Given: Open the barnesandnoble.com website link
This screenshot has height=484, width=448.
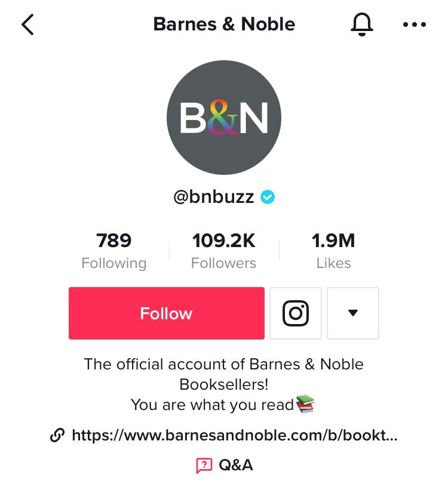Looking at the screenshot, I should tap(235, 435).
